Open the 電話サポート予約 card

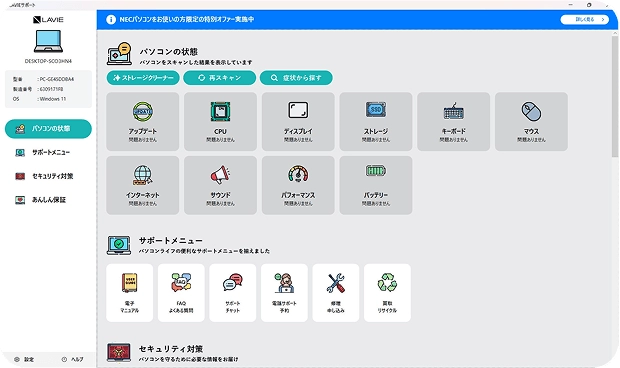[x=284, y=293]
